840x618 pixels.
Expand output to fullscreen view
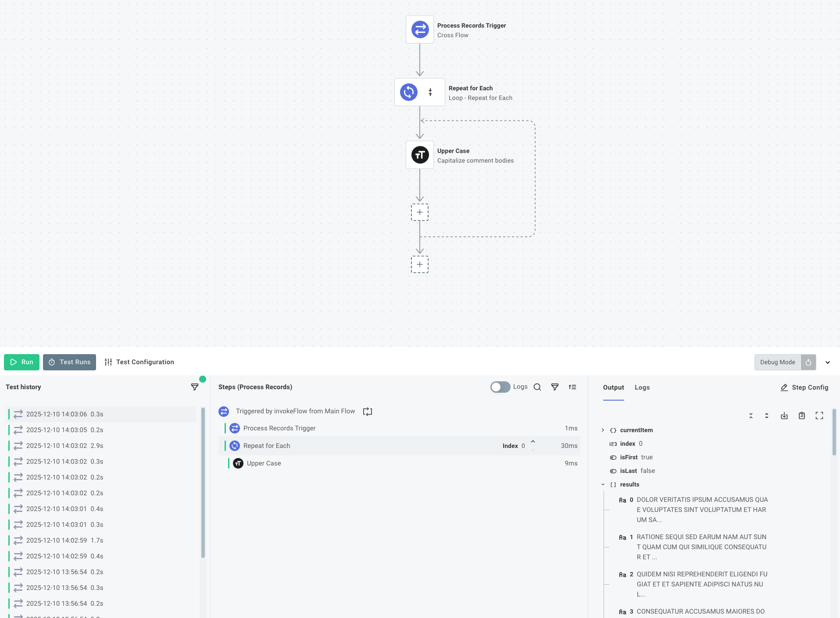point(819,416)
